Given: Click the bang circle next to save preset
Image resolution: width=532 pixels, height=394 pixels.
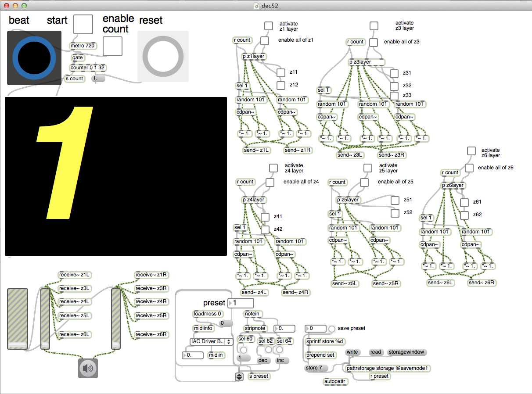Looking at the screenshot, I should (x=333, y=328).
